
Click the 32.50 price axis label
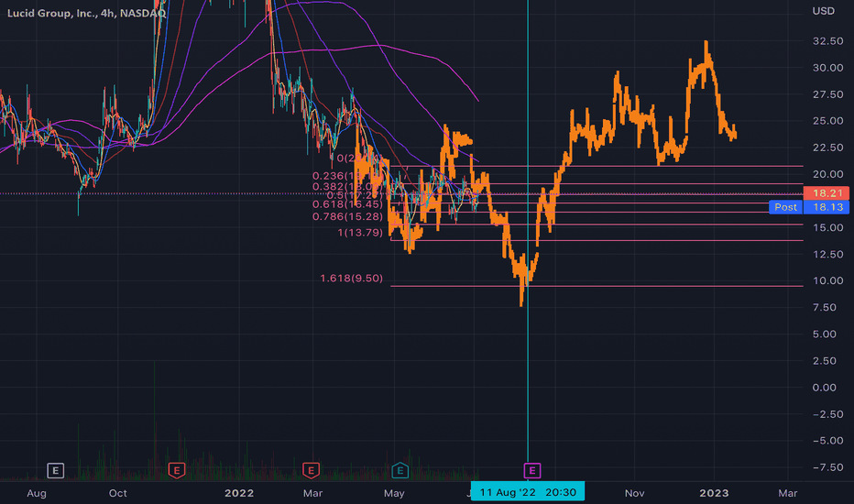click(827, 41)
